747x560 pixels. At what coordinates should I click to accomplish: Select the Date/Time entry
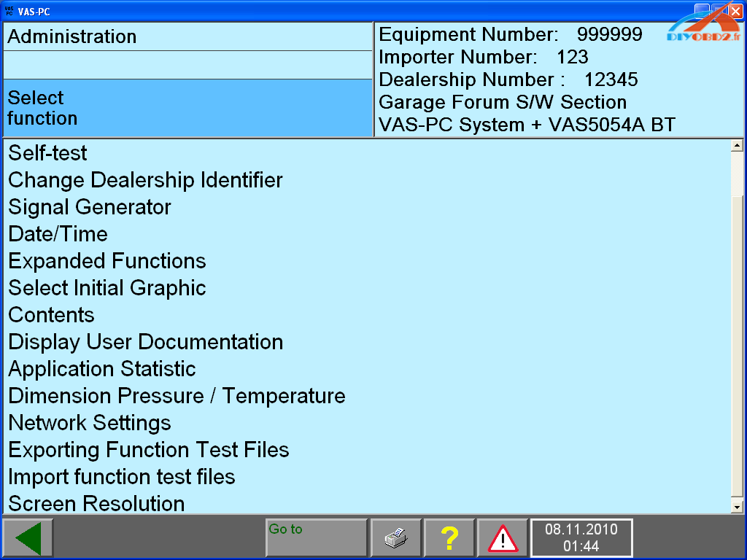[58, 234]
